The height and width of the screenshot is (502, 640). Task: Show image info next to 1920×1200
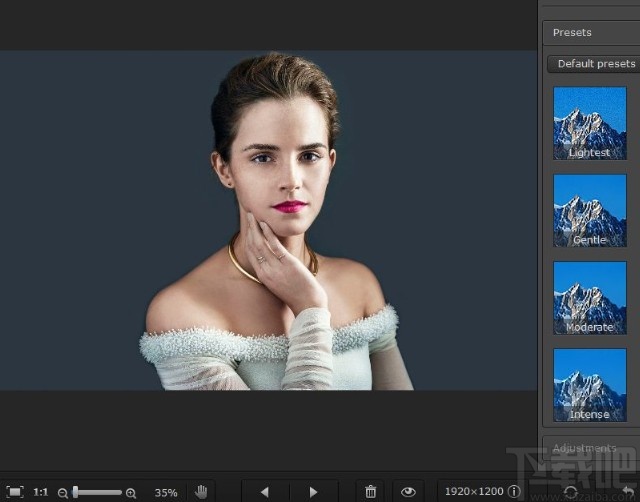pyautogui.click(x=514, y=492)
